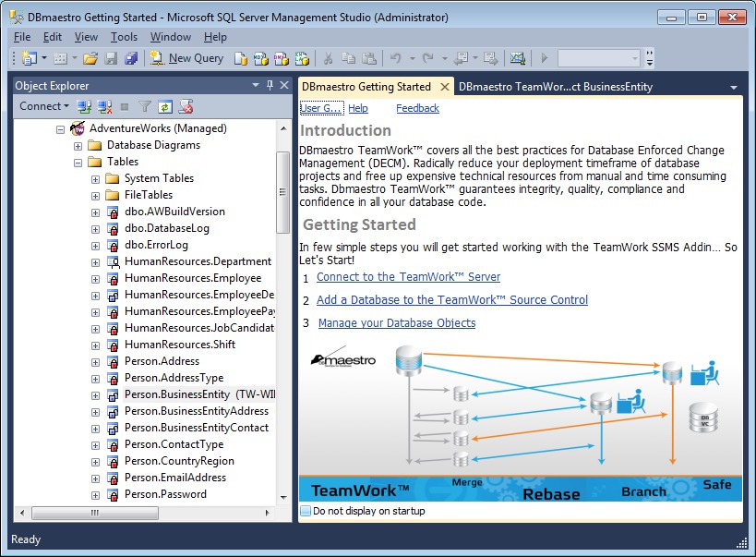Expand the FileTables folder

coord(95,196)
